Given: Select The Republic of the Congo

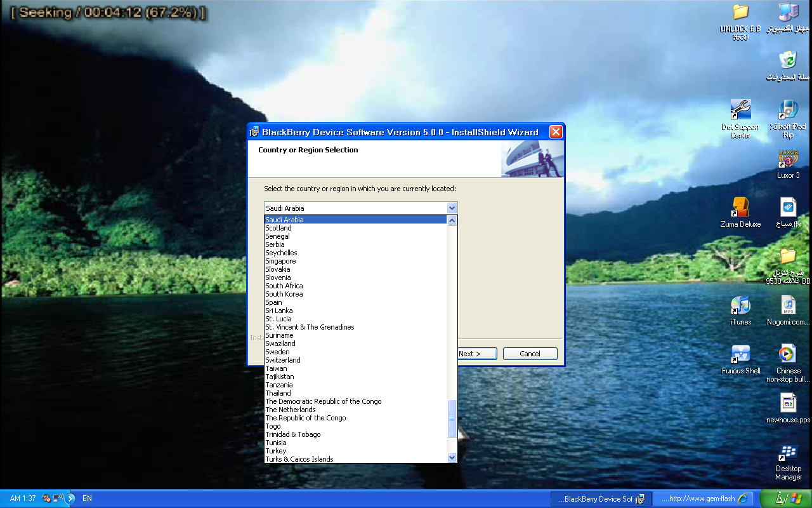Looking at the screenshot, I should 356,418.
